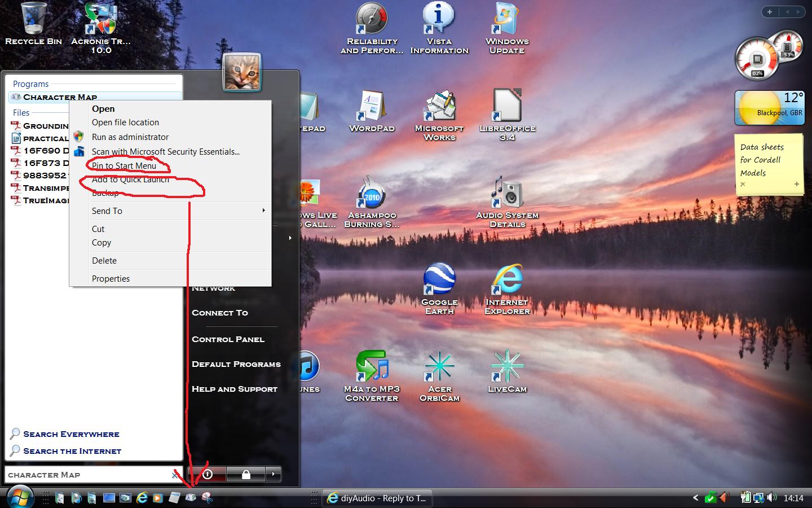The image size is (812, 508).
Task: Choose Run as administrator
Action: point(130,137)
